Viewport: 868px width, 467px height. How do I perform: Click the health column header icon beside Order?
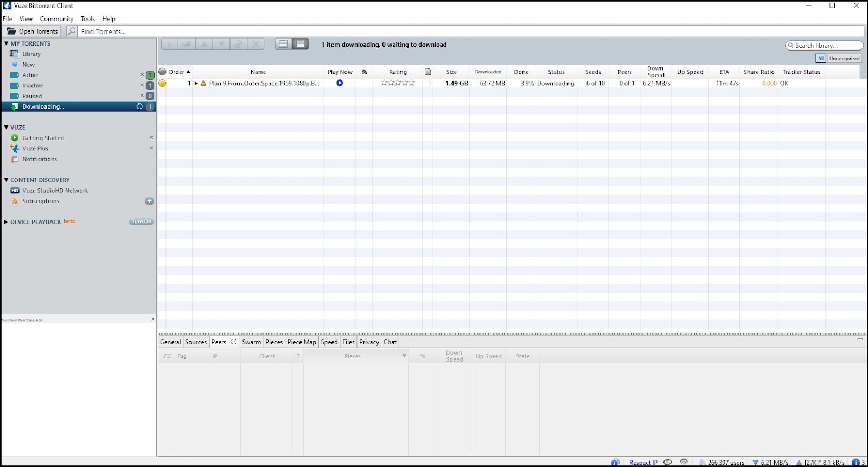pyautogui.click(x=162, y=72)
